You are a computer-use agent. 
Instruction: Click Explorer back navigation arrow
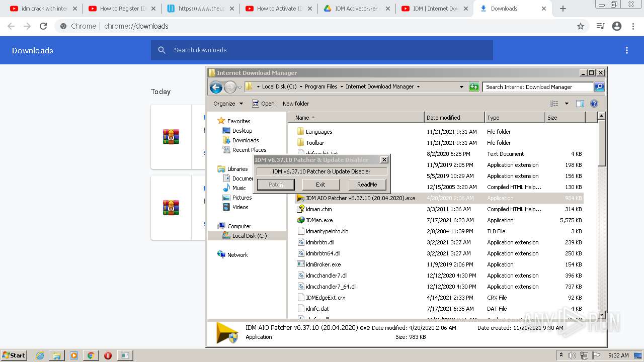click(216, 87)
